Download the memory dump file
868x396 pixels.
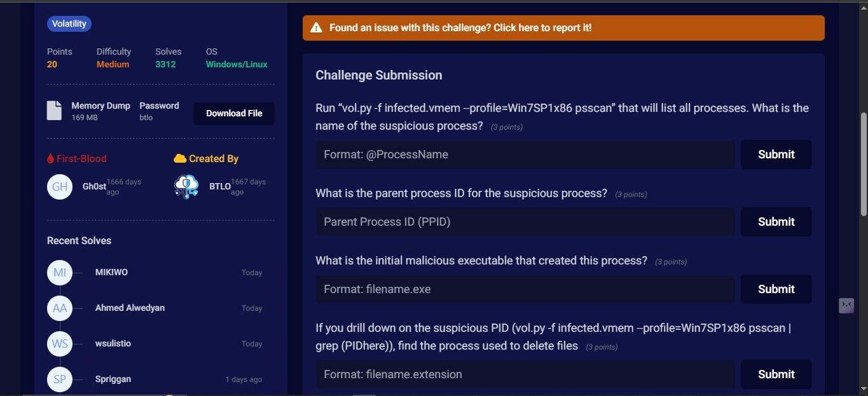pyautogui.click(x=234, y=114)
